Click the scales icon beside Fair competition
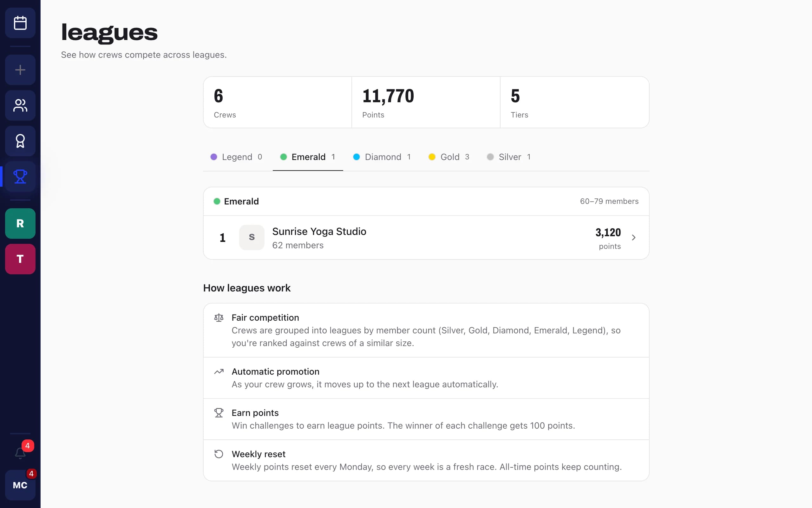 click(x=219, y=317)
